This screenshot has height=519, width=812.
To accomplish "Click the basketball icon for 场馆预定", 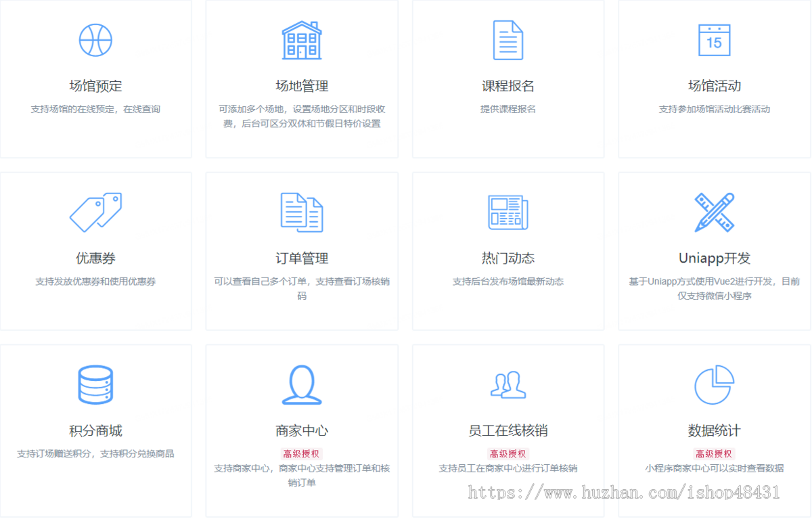I will 95,40.
